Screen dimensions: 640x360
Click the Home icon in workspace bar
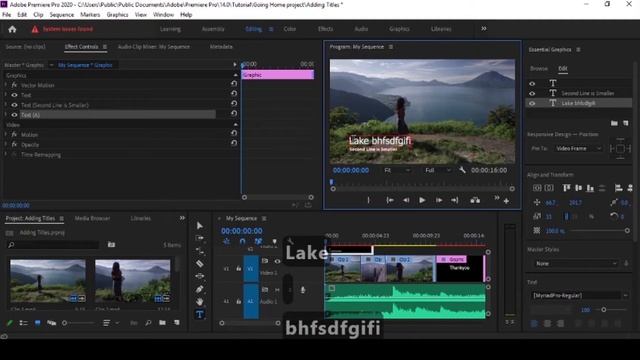click(x=12, y=29)
